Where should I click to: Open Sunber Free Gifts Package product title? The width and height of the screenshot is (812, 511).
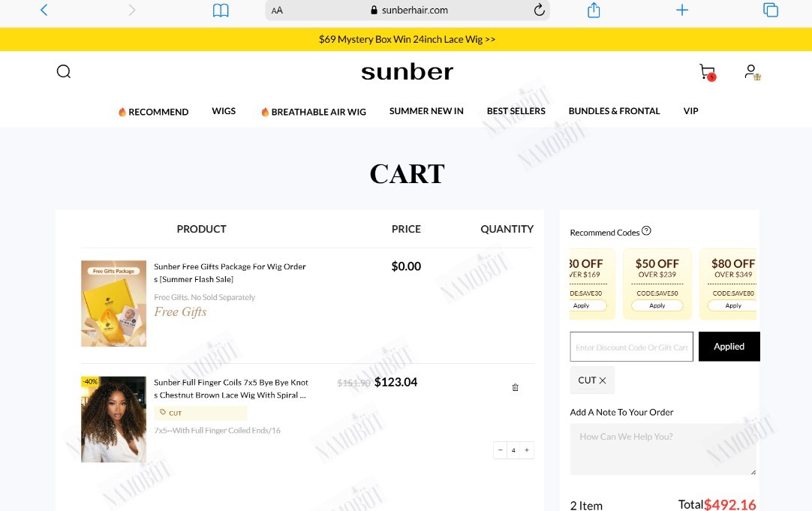(230, 273)
